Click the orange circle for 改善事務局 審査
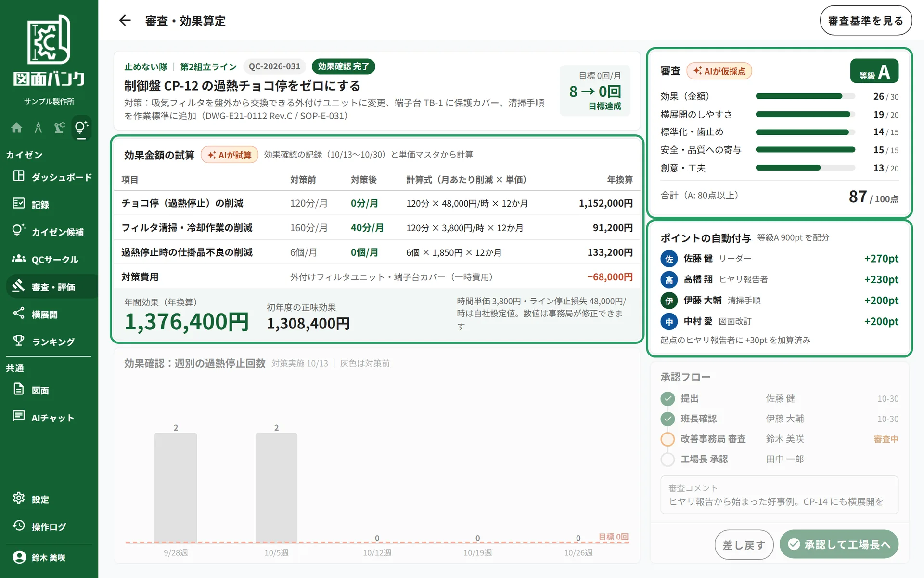Screen dimensions: 924x578 (x=667, y=439)
